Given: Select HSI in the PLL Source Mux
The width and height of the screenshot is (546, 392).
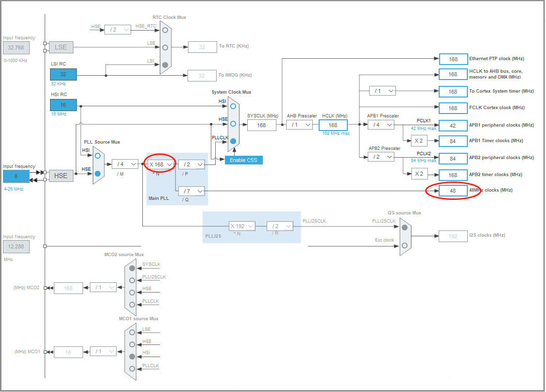Looking at the screenshot, I should point(97,155).
